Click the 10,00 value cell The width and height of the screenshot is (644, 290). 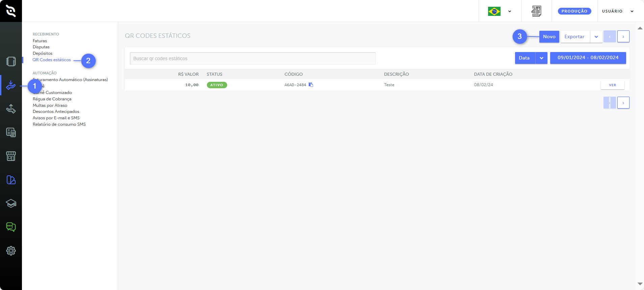192,85
